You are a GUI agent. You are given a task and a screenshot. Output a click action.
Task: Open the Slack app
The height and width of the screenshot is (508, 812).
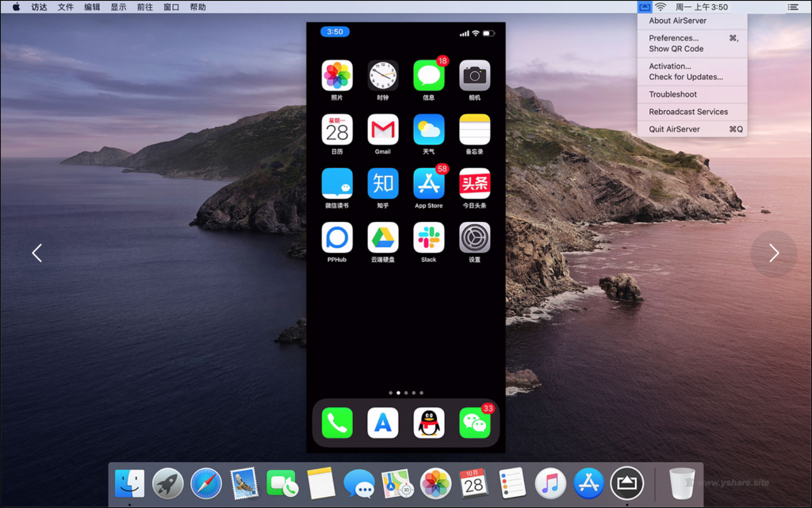429,238
